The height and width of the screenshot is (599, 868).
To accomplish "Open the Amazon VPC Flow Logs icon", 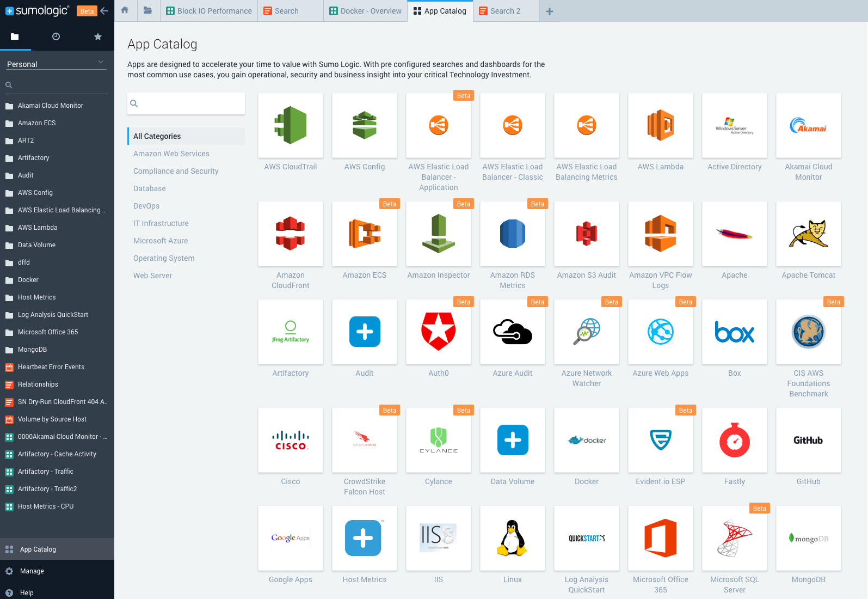I will coord(661,234).
